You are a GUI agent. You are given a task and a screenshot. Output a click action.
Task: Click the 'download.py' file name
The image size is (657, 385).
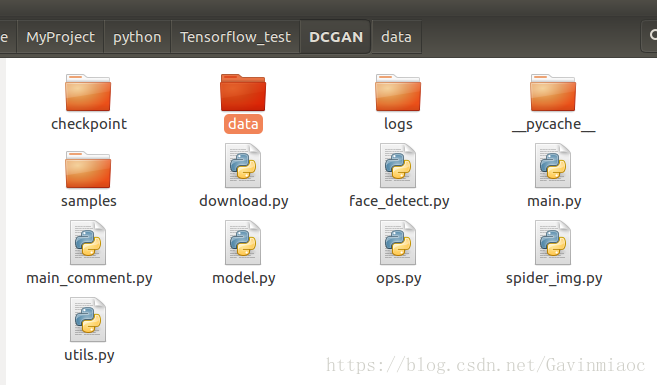click(244, 201)
